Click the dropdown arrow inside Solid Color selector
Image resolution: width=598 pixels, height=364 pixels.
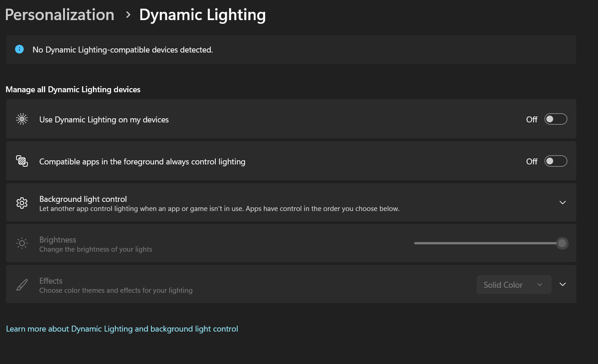(539, 284)
